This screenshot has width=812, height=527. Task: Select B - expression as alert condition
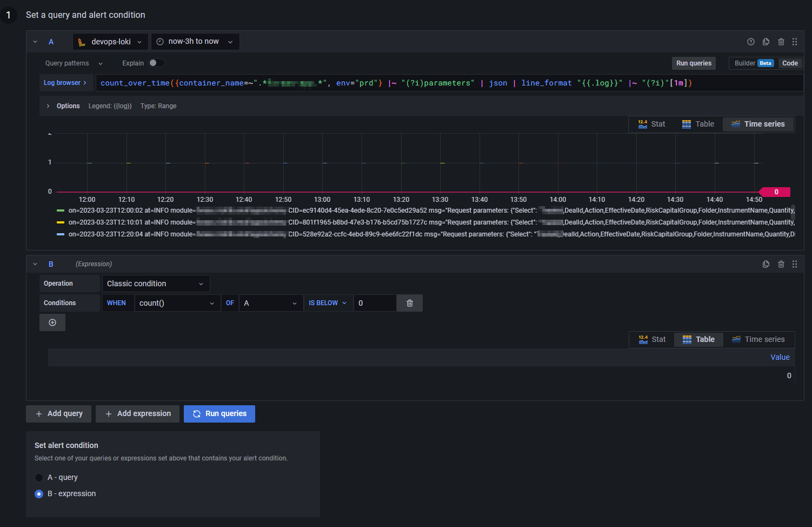(x=39, y=494)
